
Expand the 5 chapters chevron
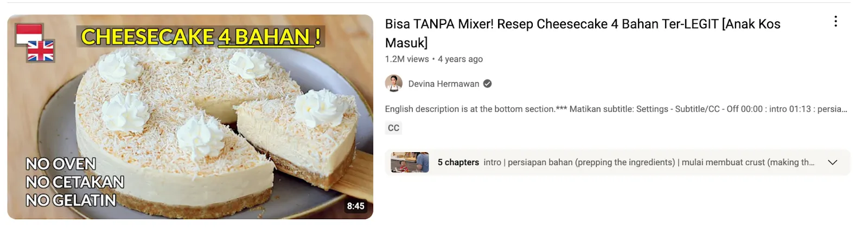coord(832,162)
